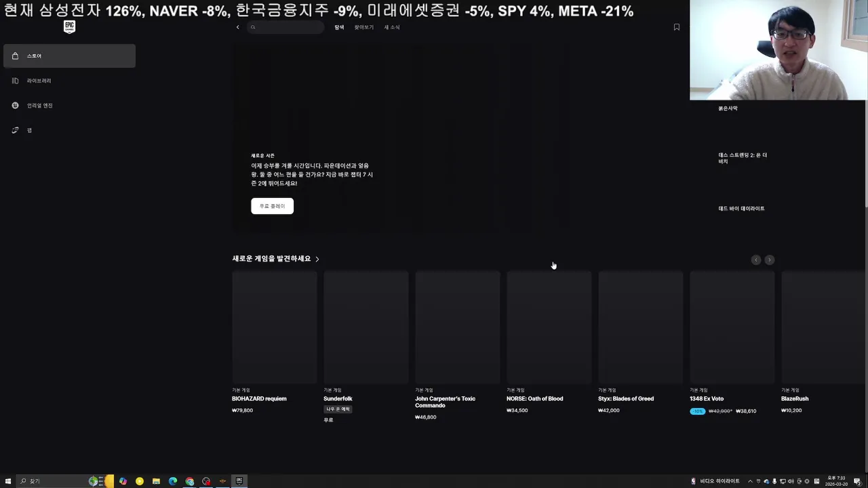Switch to the 찾아보기 tab
Viewport: 868px width, 488px height.
pos(364,27)
